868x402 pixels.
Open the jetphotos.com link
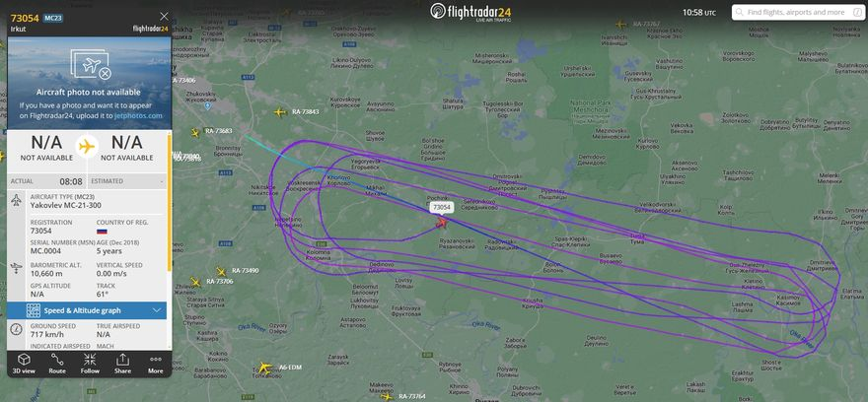(x=138, y=115)
